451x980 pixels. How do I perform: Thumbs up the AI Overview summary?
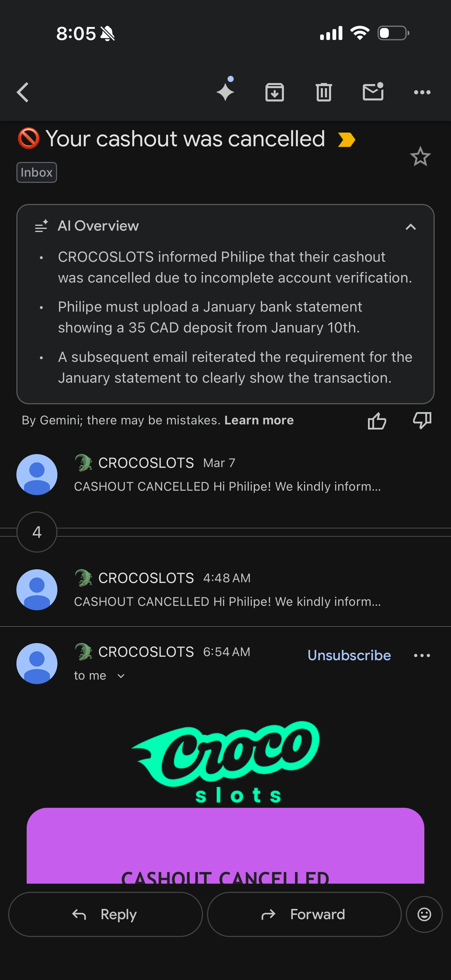[x=377, y=421]
